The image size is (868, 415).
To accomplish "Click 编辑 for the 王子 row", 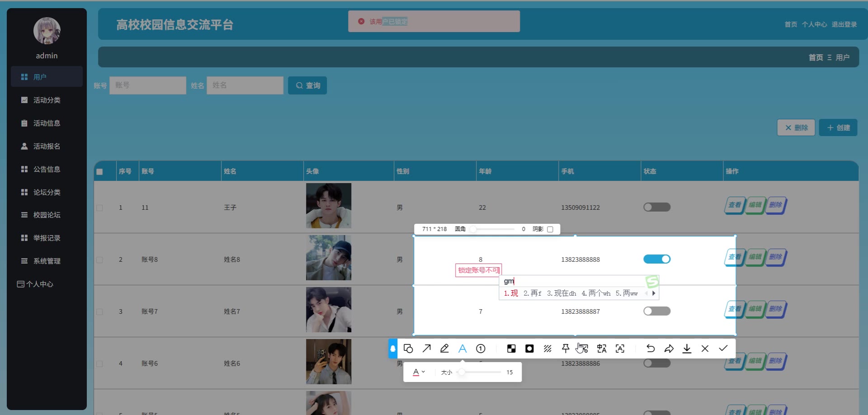I will click(755, 205).
